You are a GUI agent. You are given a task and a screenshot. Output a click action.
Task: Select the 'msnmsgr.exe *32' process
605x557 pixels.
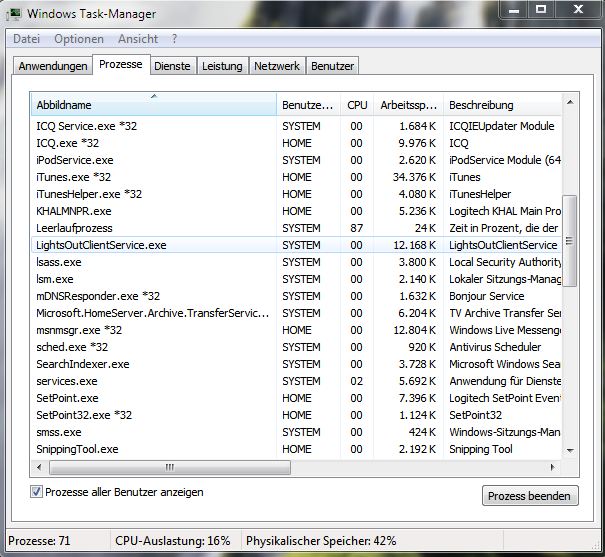[296, 330]
